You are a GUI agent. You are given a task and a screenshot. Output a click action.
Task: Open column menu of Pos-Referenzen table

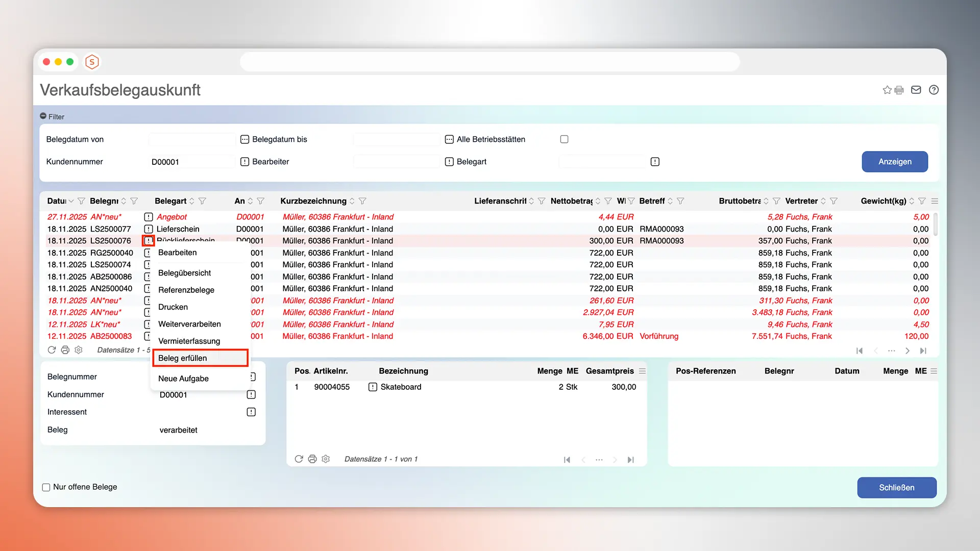pyautogui.click(x=934, y=371)
